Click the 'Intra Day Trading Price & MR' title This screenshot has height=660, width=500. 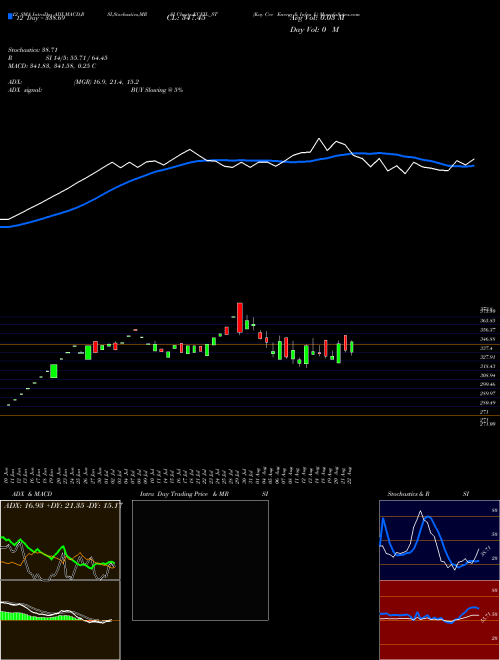click(184, 494)
